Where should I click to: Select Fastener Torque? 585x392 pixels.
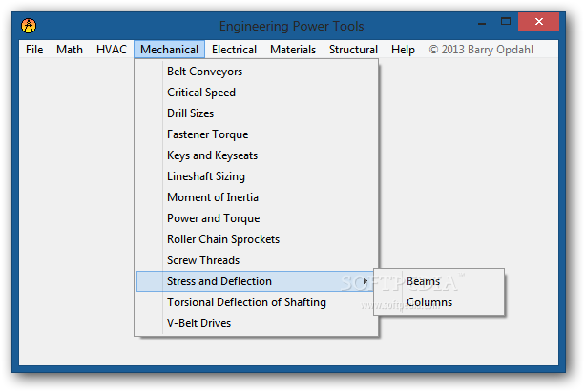click(x=257, y=134)
